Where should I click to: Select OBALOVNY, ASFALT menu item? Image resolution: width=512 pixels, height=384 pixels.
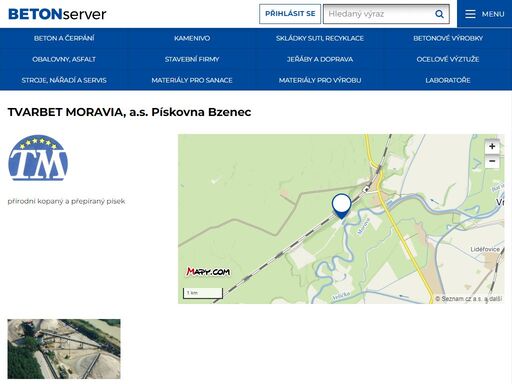[x=64, y=59]
